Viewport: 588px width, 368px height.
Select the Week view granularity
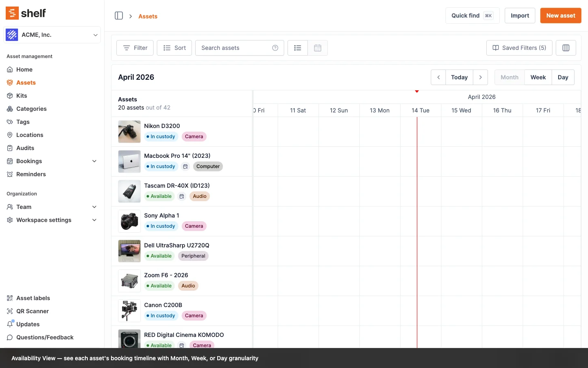tap(538, 77)
